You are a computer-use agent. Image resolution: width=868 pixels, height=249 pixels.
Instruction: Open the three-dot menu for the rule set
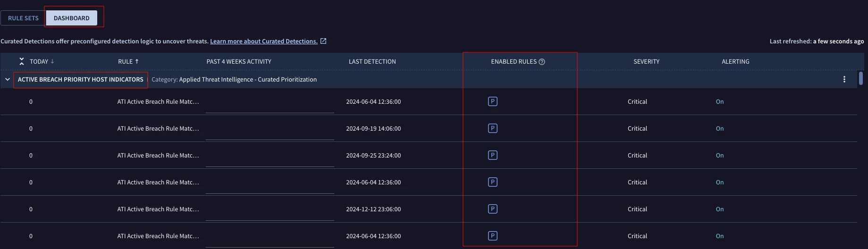pyautogui.click(x=844, y=79)
